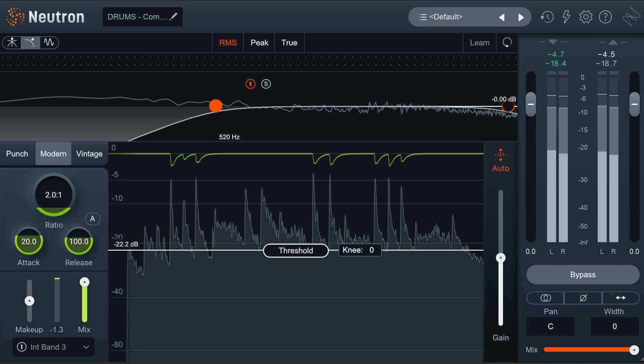
Task: Click the Learn button
Action: pos(480,43)
